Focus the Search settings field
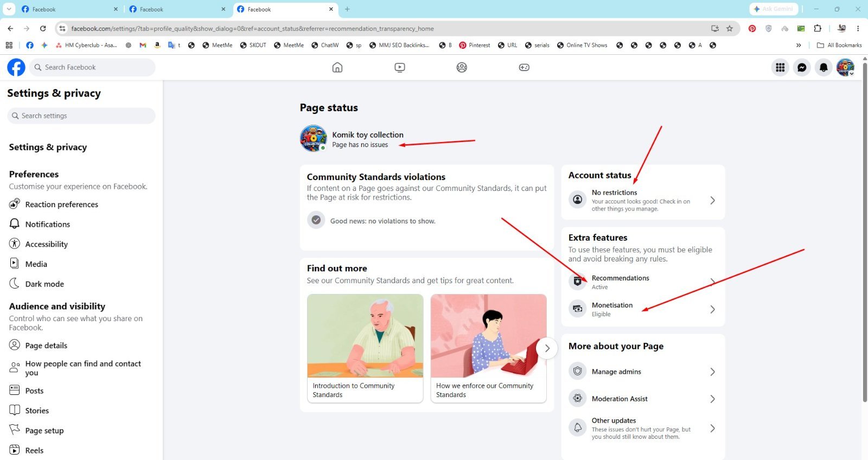The image size is (868, 460). (81, 116)
